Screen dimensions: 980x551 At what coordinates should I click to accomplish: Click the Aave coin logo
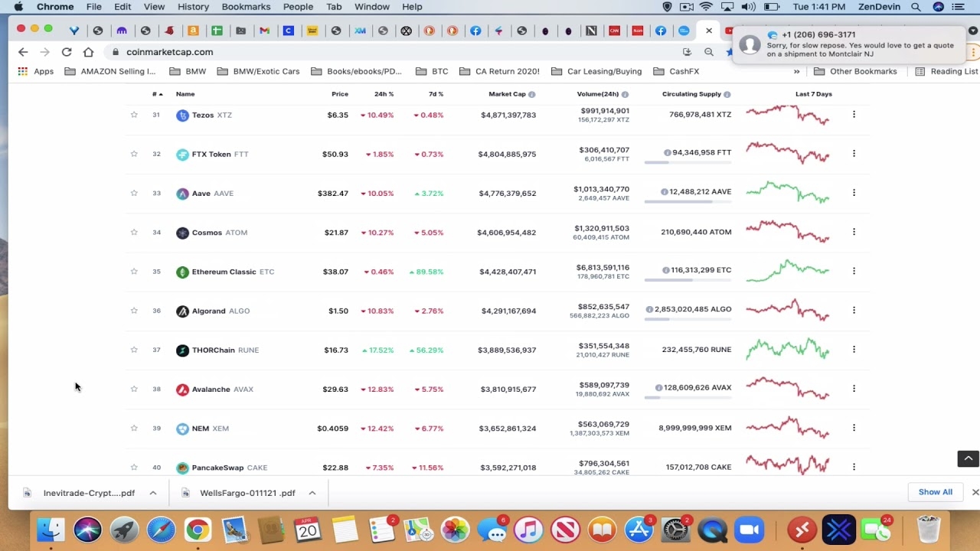tap(182, 194)
